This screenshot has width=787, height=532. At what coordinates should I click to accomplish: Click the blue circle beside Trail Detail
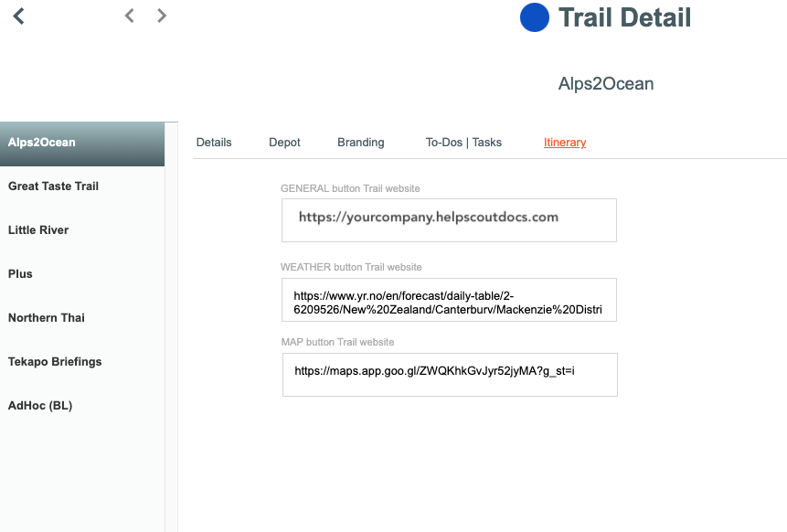coord(535,17)
